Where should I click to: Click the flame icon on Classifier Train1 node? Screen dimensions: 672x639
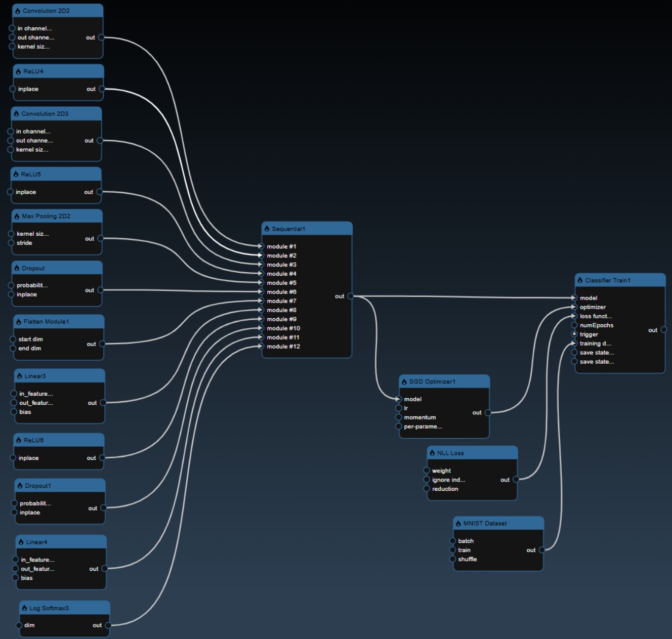(580, 280)
